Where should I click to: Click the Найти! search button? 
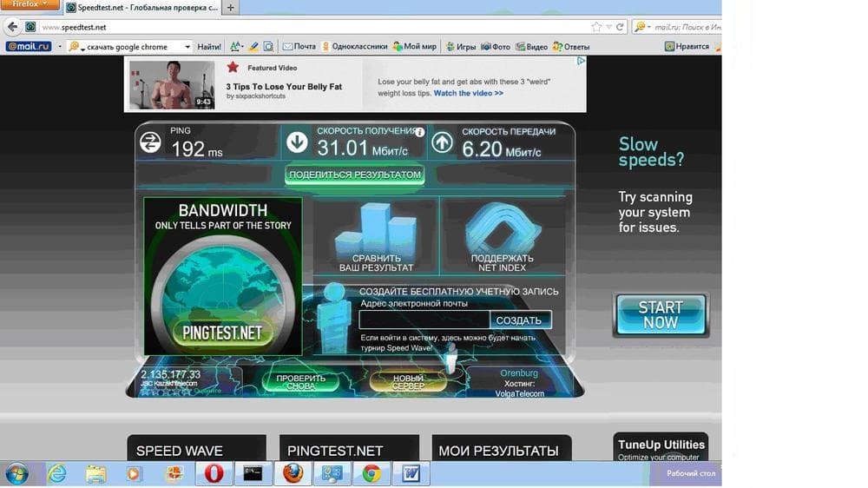pos(208,47)
